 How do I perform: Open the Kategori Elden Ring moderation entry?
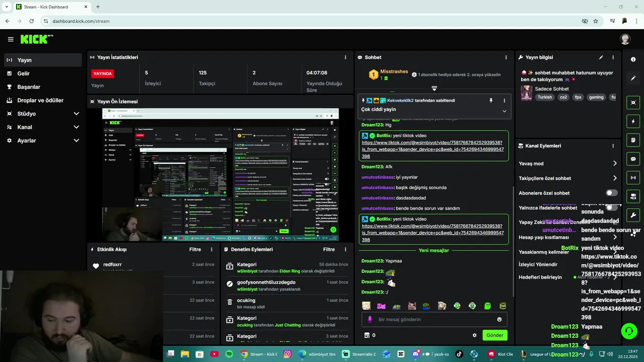[x=287, y=267]
